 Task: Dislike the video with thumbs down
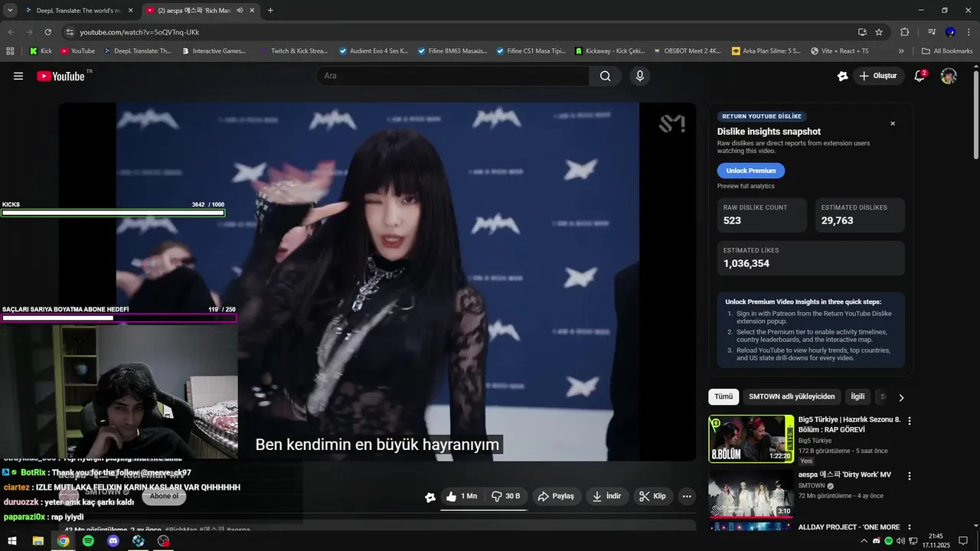tap(505, 496)
